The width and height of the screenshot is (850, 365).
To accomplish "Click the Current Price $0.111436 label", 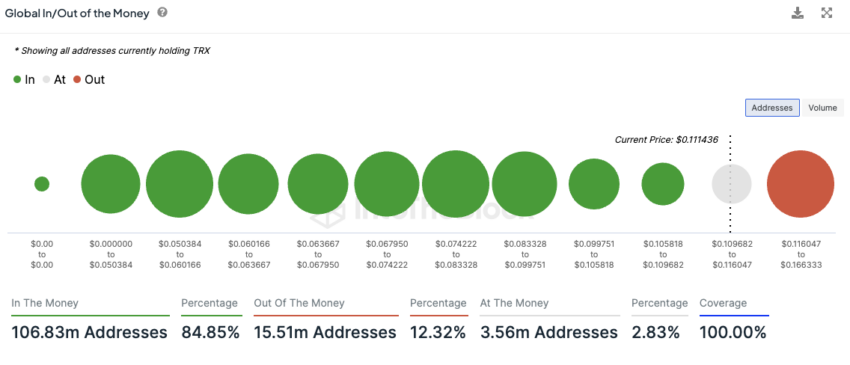I will coord(666,139).
